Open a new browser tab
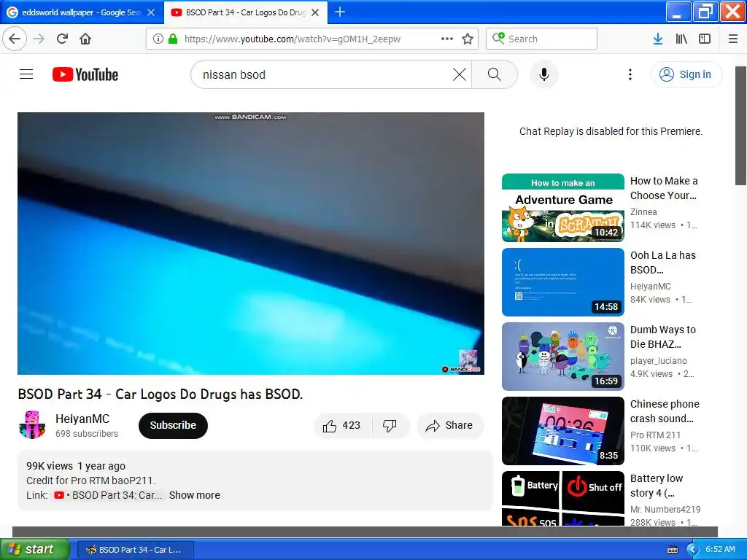The height and width of the screenshot is (560, 747). point(340,12)
